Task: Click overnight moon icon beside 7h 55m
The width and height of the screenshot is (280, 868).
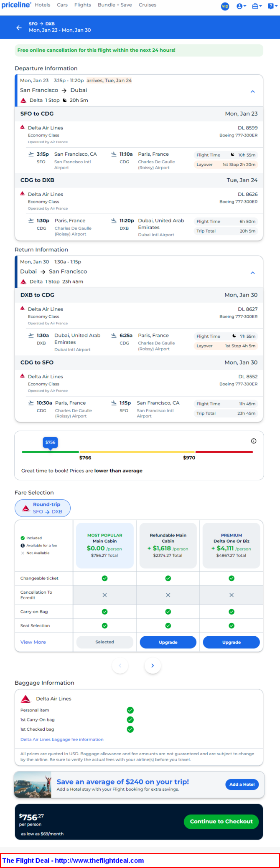Action: 234,336
